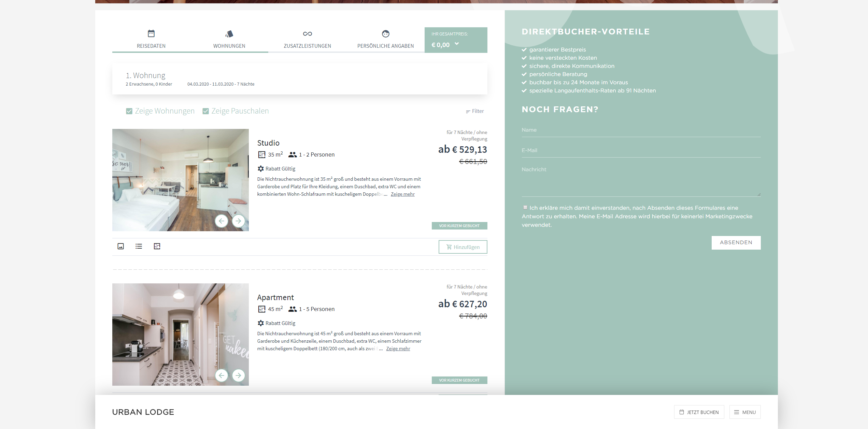Tick the consent checkbox in contact form
This screenshot has height=429, width=868.
pos(525,207)
